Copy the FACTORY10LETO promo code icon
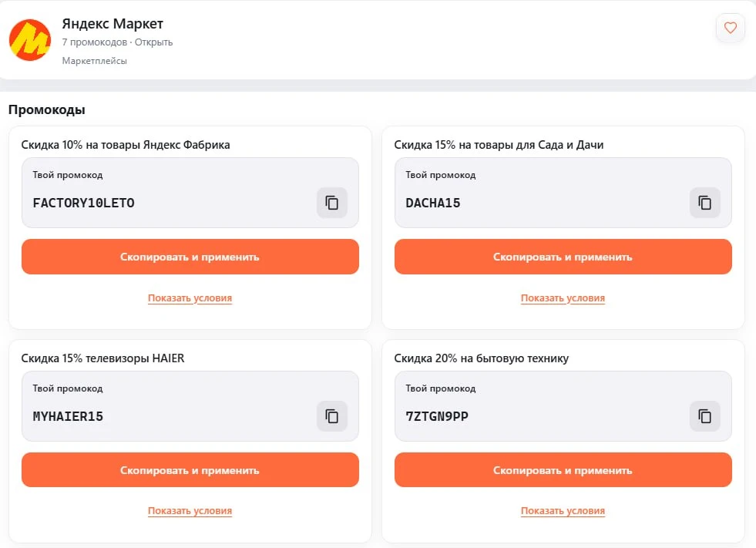756x548 pixels. point(331,203)
